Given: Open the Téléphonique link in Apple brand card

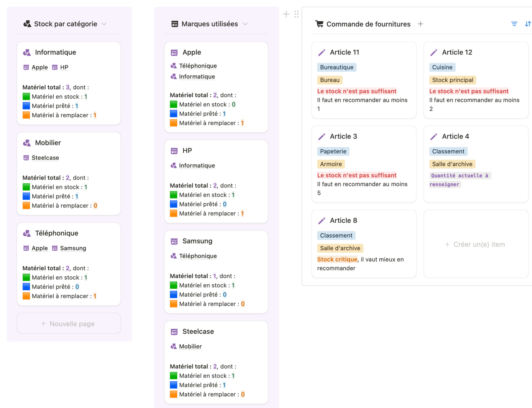Looking at the screenshot, I should 198,66.
